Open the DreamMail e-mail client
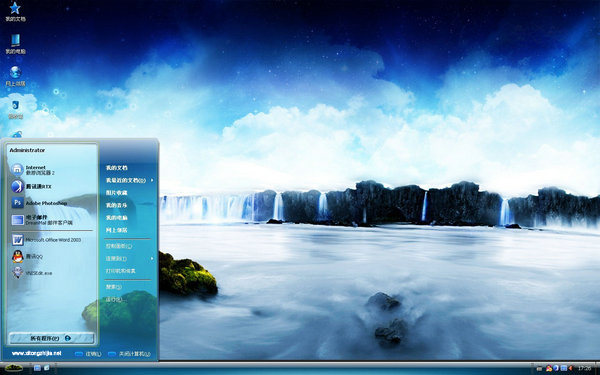Image resolution: width=600 pixels, height=375 pixels. coord(42,220)
